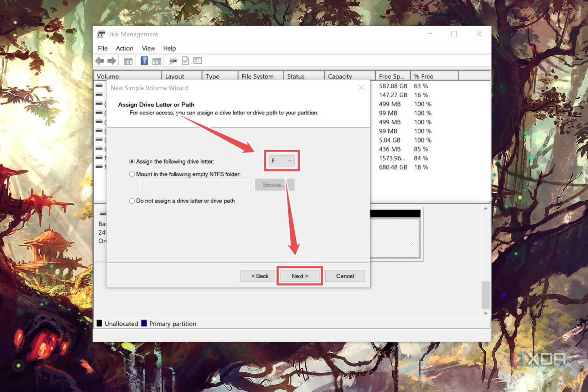
Task: Click the scroll down arrow in disk pane
Action: point(486,313)
